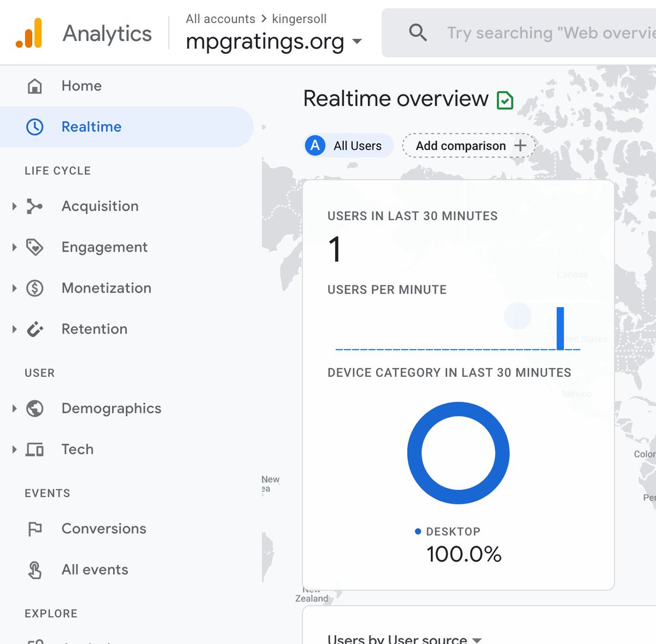
Task: Expand the Engagement section
Action: [14, 247]
